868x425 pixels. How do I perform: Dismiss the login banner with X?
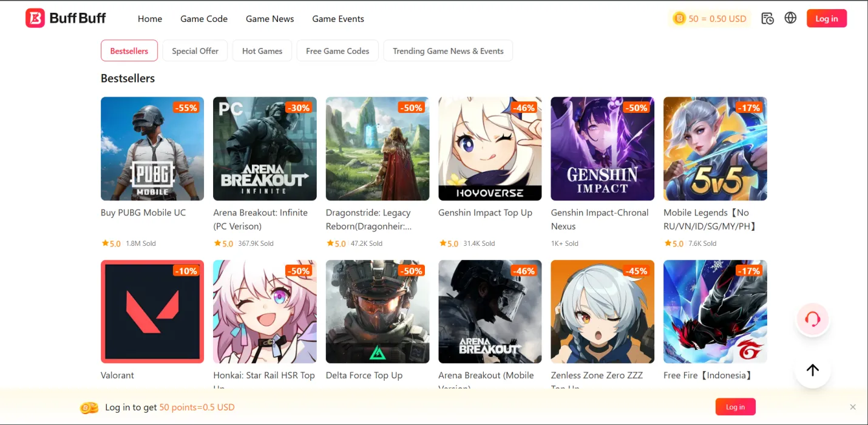[853, 407]
